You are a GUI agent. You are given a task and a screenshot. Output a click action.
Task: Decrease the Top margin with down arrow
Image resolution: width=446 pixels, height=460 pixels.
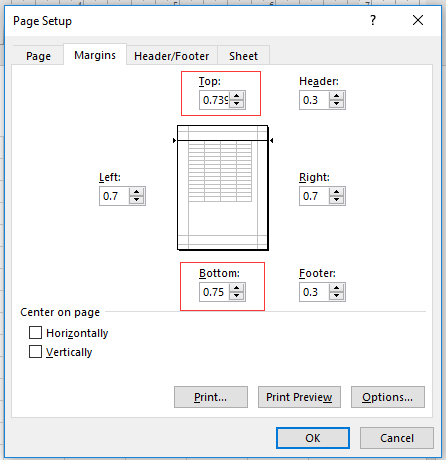pos(237,104)
